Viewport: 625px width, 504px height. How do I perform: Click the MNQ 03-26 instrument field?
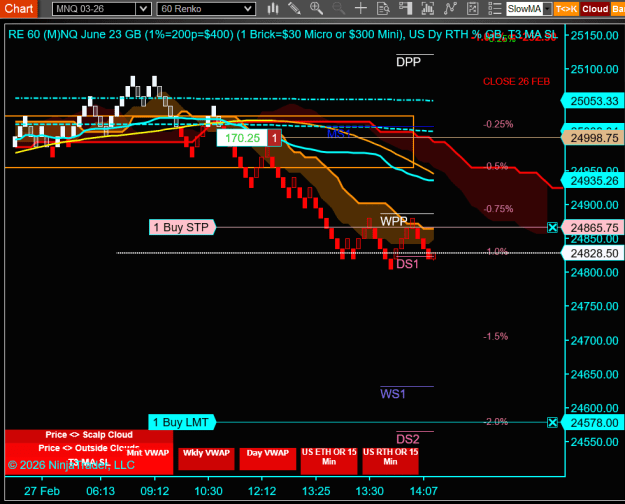point(94,9)
